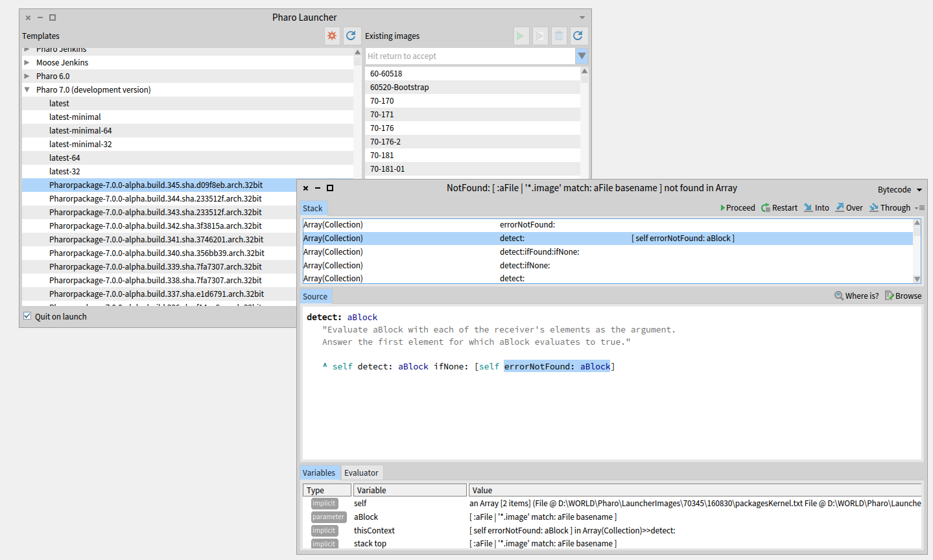
Task: Open 'Where is?' in the Source panel
Action: click(856, 296)
